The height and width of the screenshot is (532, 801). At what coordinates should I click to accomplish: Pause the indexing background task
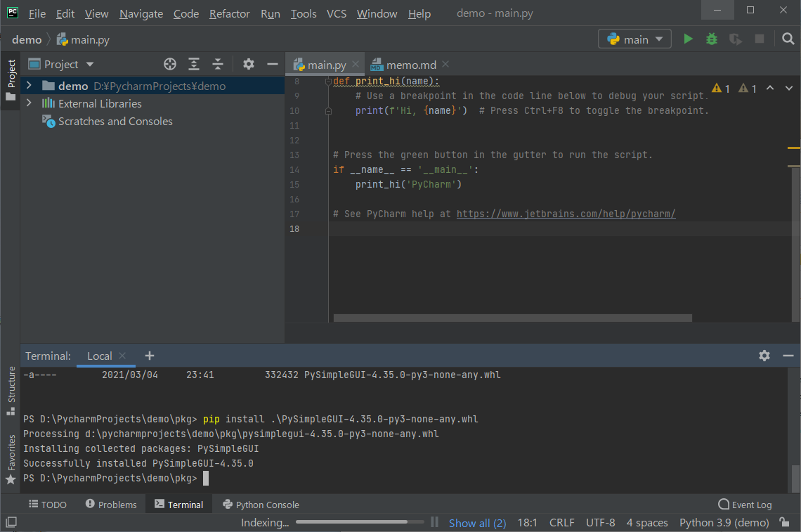435,521
